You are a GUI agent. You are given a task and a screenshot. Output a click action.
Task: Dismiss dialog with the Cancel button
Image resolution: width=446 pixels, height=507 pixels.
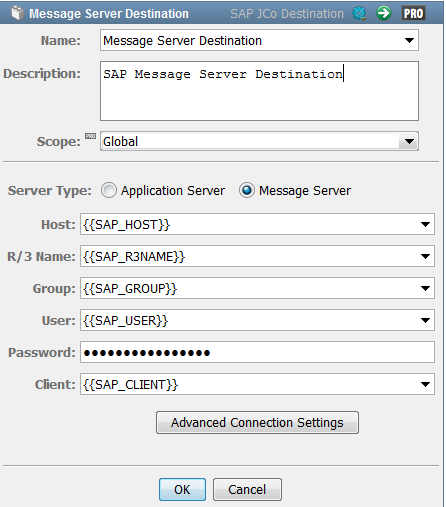coord(247,490)
